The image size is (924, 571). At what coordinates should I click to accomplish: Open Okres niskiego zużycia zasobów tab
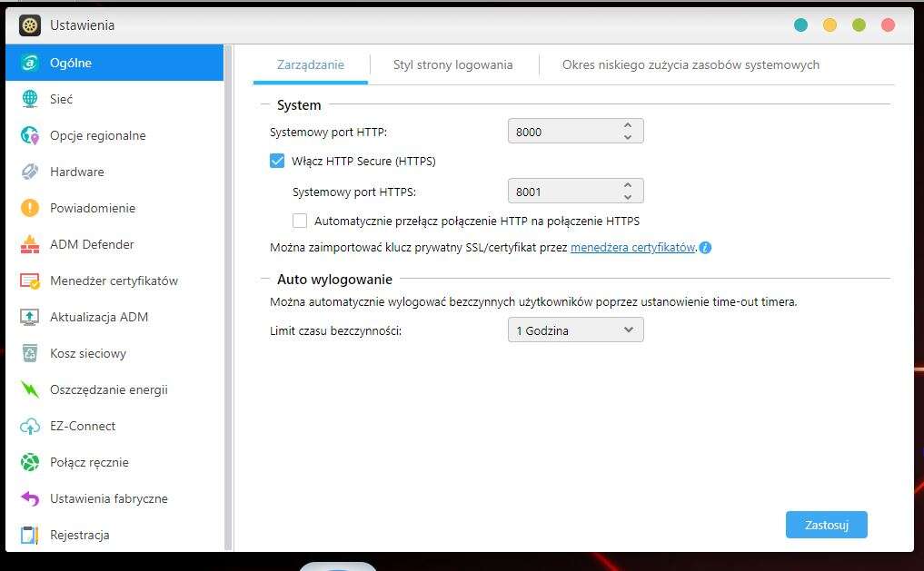point(691,64)
